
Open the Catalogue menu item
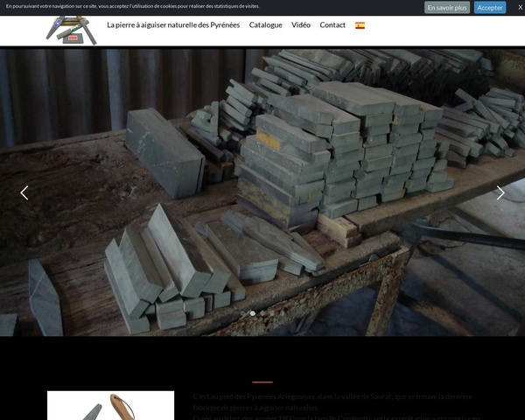coord(265,25)
